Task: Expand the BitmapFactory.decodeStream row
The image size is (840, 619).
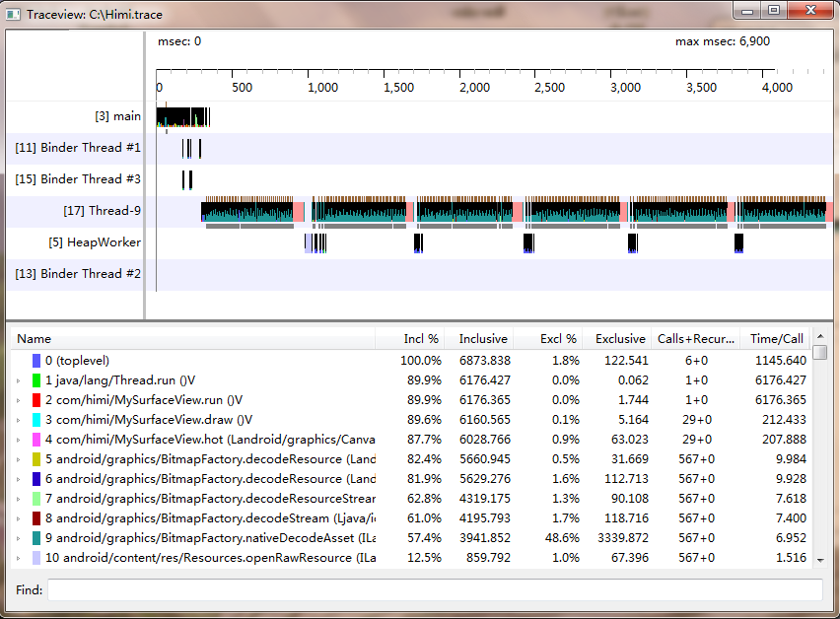Action: (x=18, y=518)
